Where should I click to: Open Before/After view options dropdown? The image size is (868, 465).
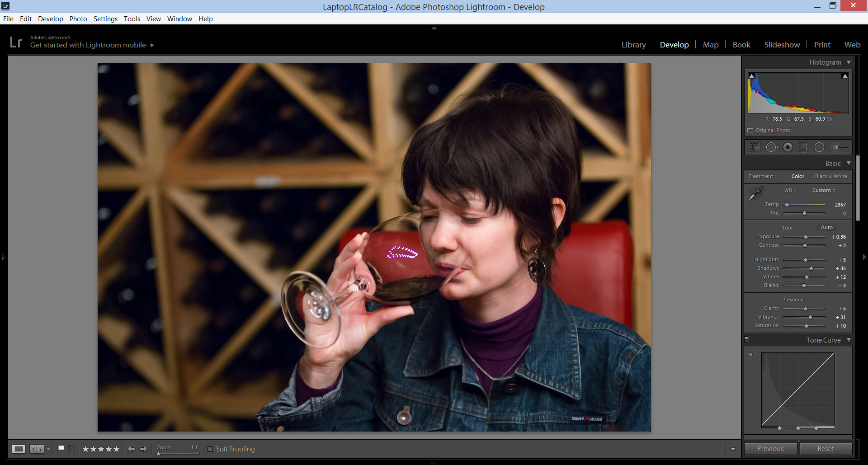tap(48, 449)
